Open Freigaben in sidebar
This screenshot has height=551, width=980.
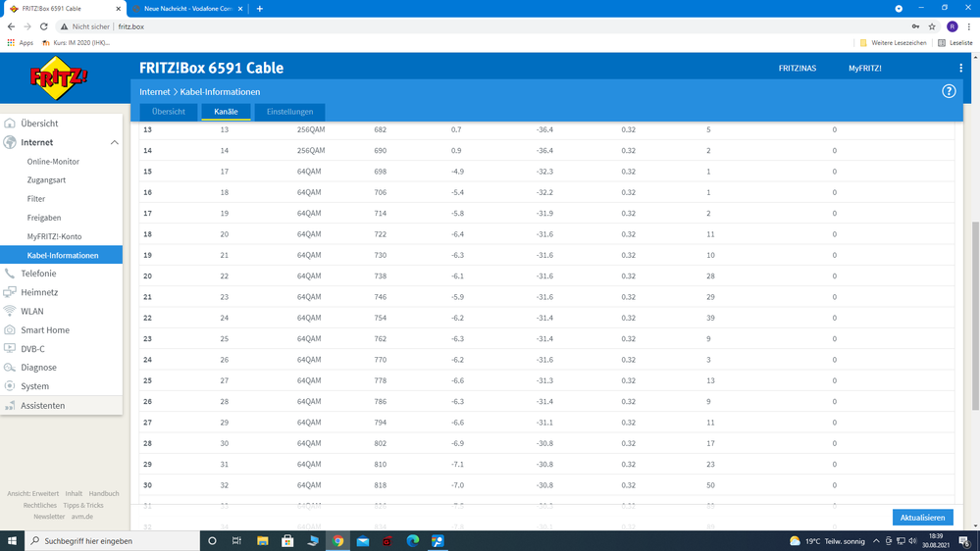pos(44,218)
